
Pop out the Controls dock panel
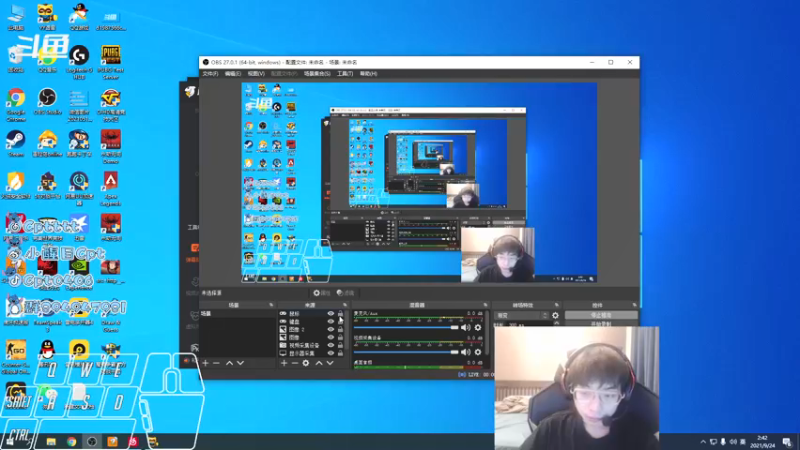[x=634, y=305]
